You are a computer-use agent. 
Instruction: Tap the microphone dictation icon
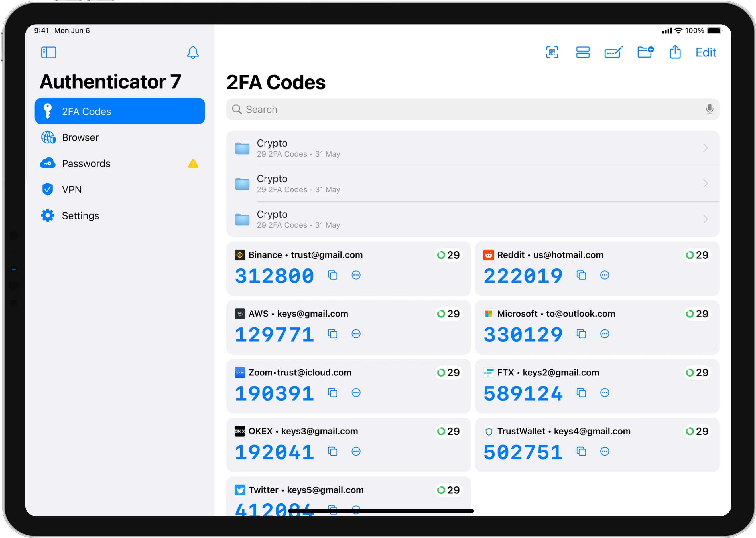click(x=709, y=109)
